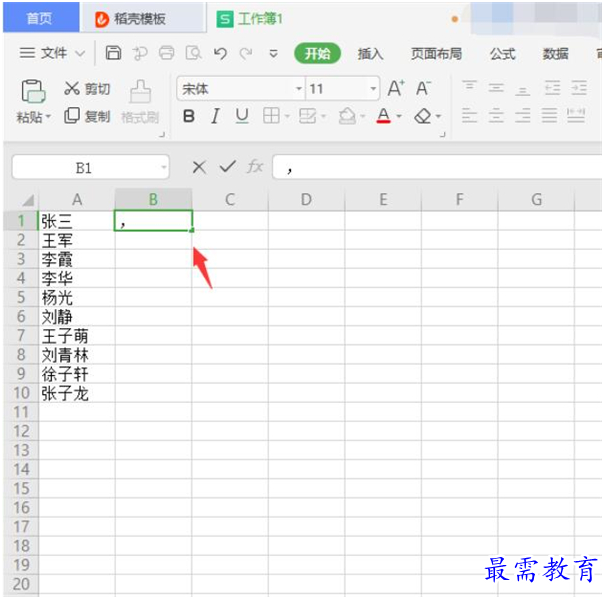Confirm cell entry with checkmark

[228, 167]
